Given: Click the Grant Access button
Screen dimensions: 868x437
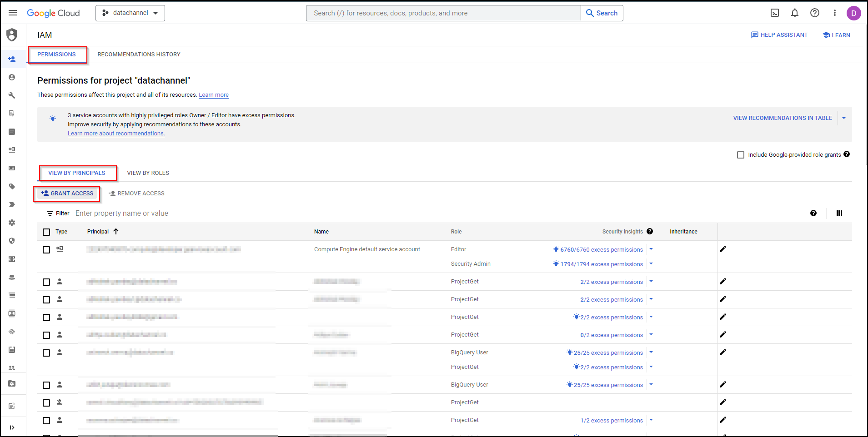Looking at the screenshot, I should pos(67,194).
